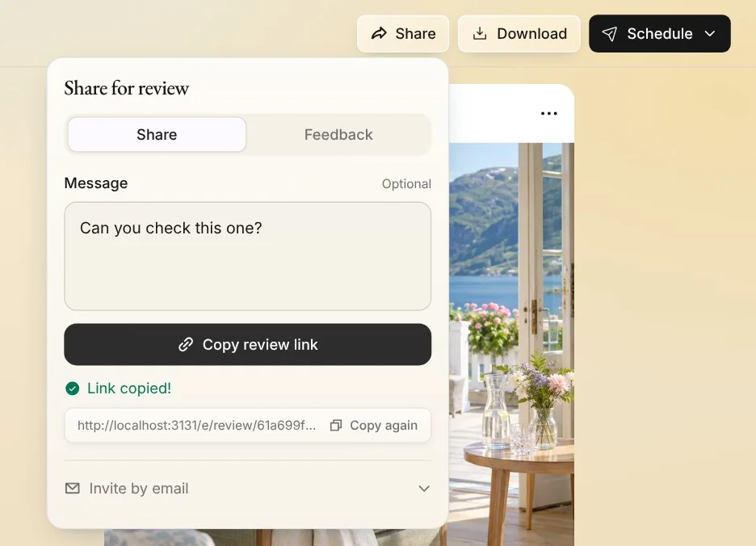The width and height of the screenshot is (756, 546).
Task: Click the envelope icon for email invite
Action: [73, 489]
